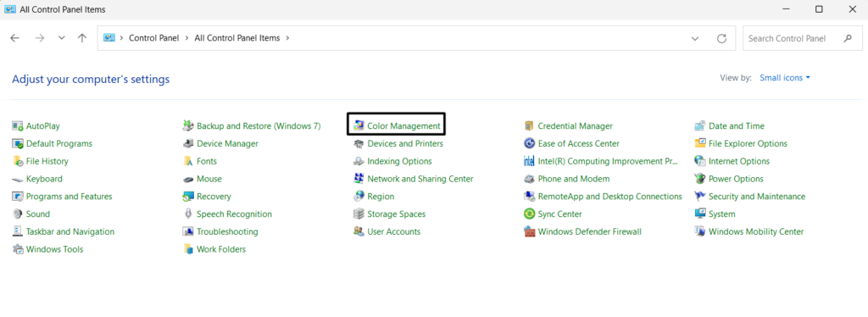Open the Fonts folder icon
The image size is (868, 317).
click(x=187, y=162)
